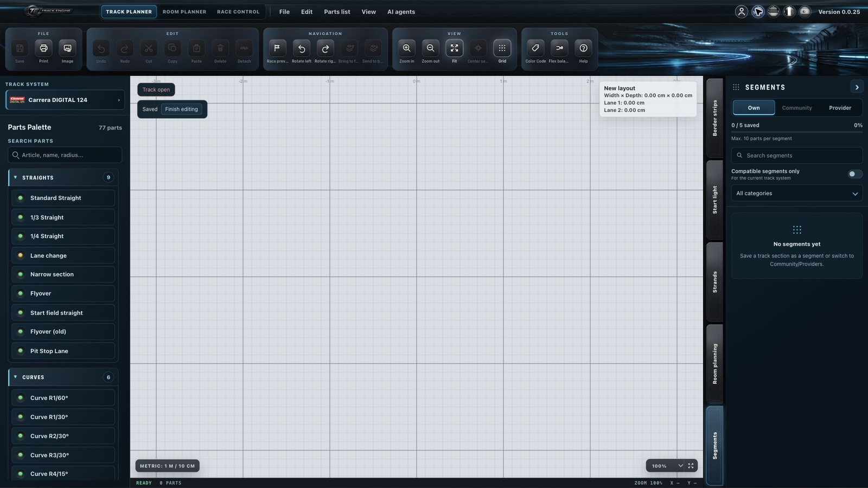Image resolution: width=868 pixels, height=488 pixels.
Task: Toggle the Grid view button
Action: pos(502,48)
